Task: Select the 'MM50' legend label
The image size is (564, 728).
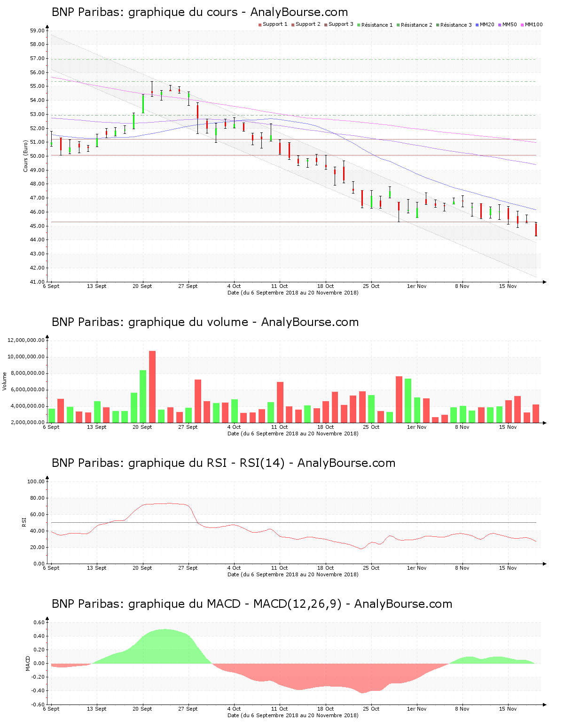Action: [509, 24]
